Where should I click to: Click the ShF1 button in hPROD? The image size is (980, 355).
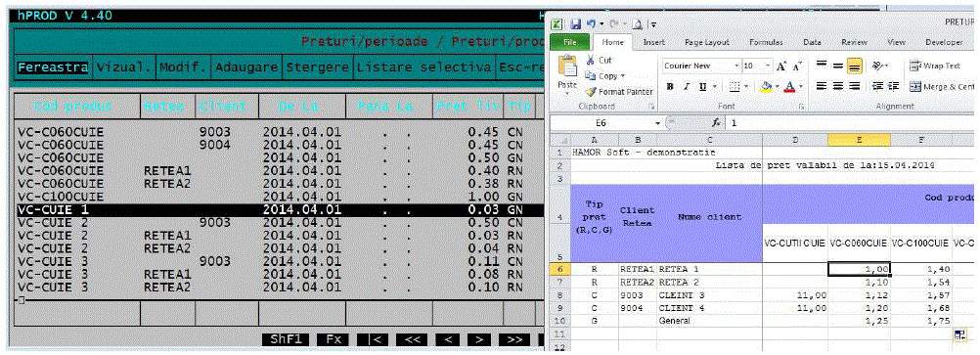pyautogui.click(x=286, y=339)
